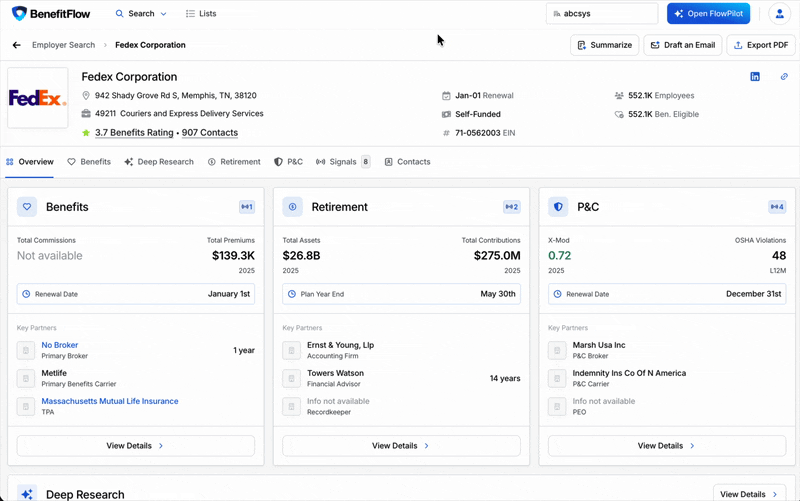
Task: Open Retirement card signals badge showing 2
Action: [x=512, y=207]
